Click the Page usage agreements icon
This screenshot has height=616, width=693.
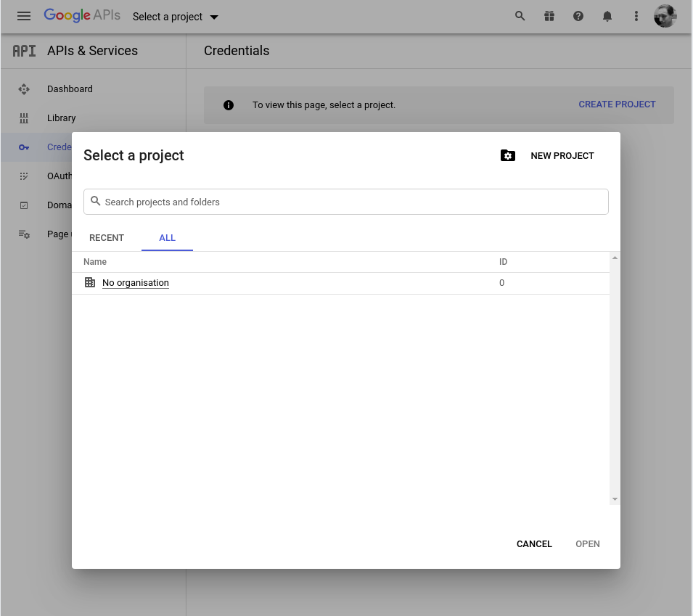24,234
